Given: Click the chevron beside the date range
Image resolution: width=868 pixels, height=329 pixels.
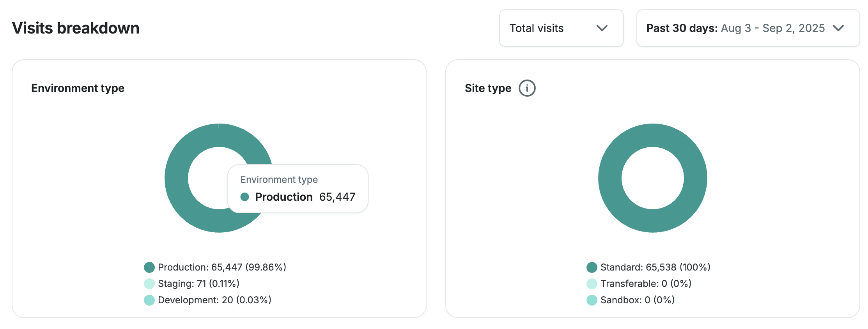Looking at the screenshot, I should point(838,28).
